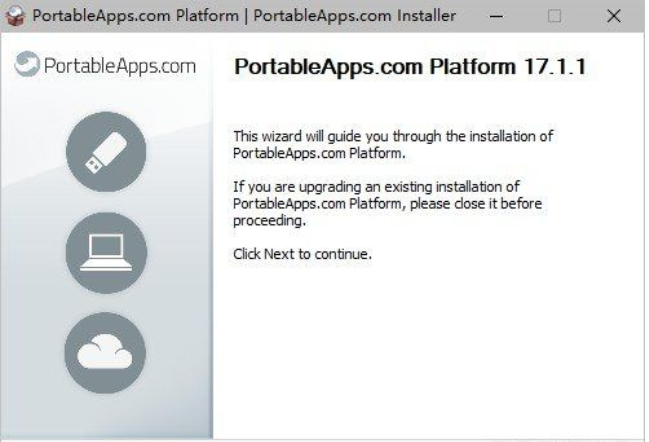Image resolution: width=649 pixels, height=442 pixels.
Task: Close the PortableApps.com Installer window
Action: pos(613,16)
